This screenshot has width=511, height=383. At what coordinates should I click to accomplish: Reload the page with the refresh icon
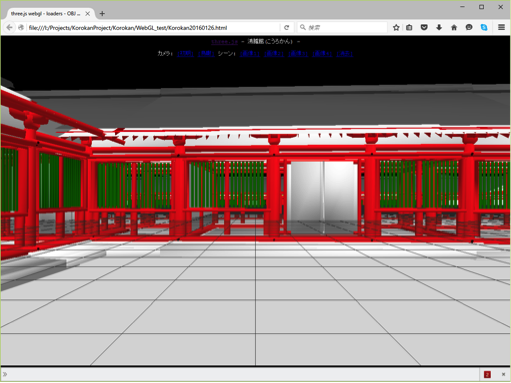pyautogui.click(x=286, y=27)
